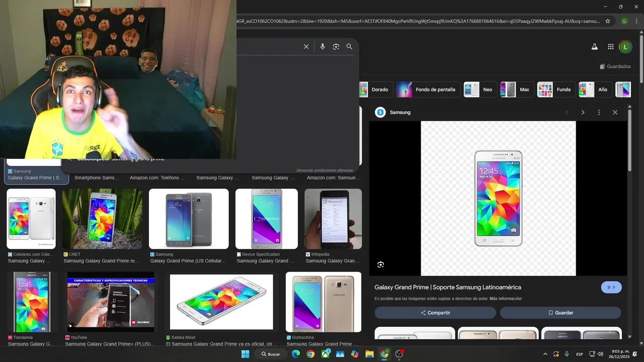Bookmark this page with the star icon

(608, 21)
